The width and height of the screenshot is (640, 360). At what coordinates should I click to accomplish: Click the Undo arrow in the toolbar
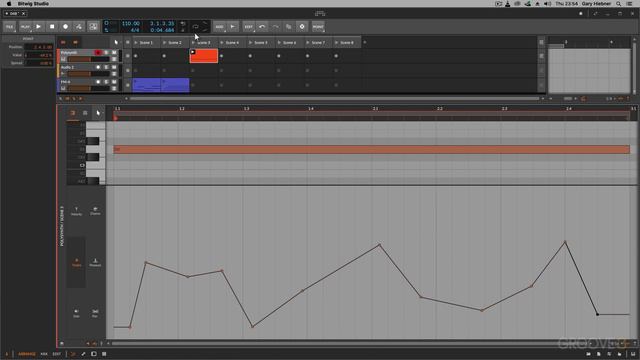click(262, 27)
